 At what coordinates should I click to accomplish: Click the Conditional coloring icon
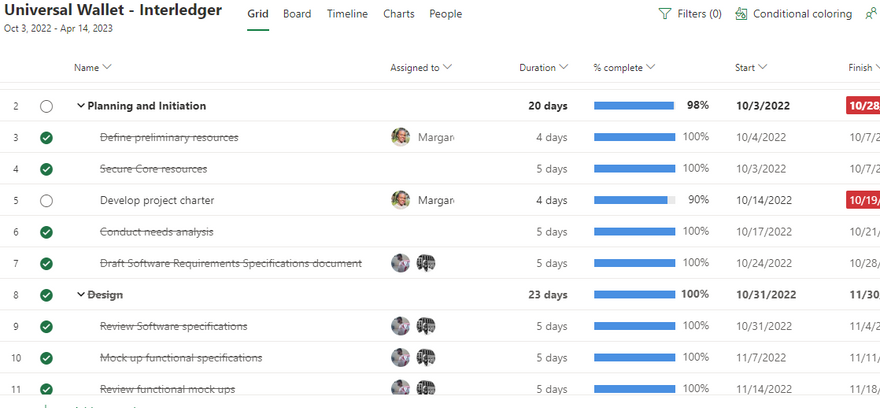[x=741, y=14]
